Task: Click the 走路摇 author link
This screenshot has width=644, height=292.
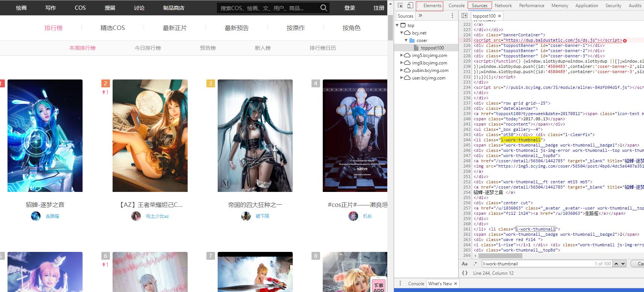Action: pos(52,216)
